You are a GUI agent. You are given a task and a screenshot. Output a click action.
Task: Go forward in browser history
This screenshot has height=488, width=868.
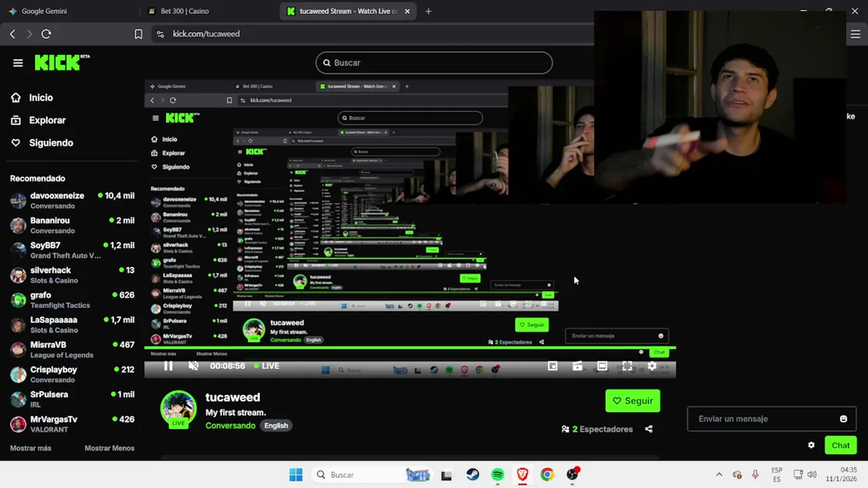click(29, 34)
